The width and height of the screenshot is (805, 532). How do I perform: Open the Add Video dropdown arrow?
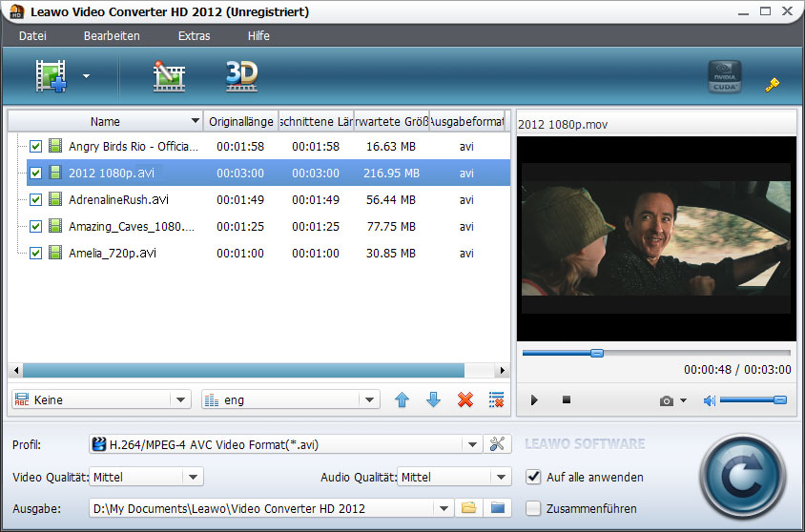pos(86,76)
